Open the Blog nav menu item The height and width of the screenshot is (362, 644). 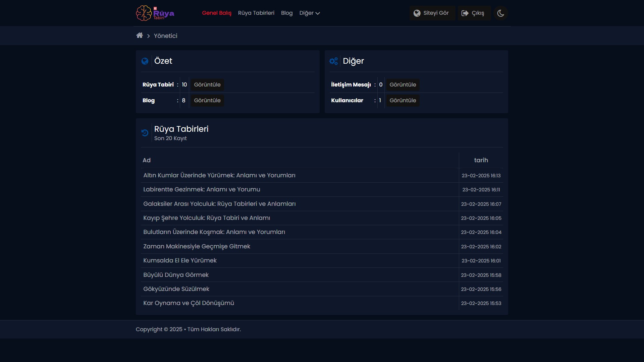(x=287, y=13)
